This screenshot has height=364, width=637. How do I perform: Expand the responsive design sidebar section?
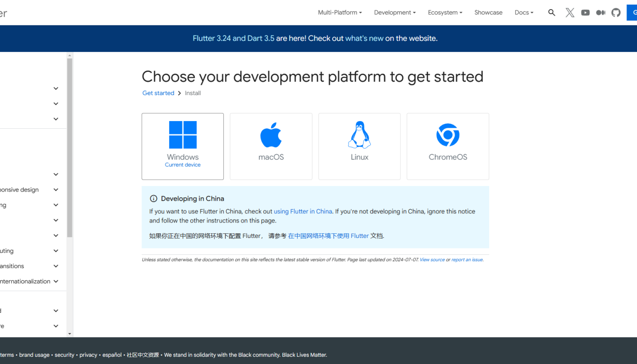pos(56,190)
